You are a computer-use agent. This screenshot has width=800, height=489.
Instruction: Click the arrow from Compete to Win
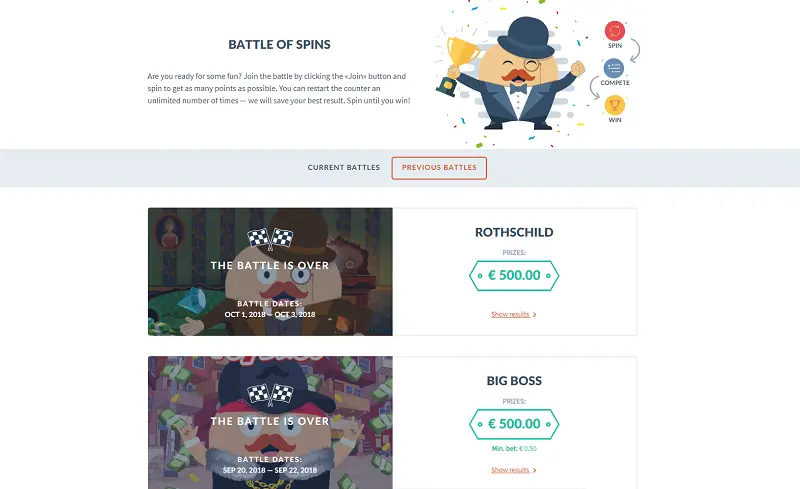594,86
